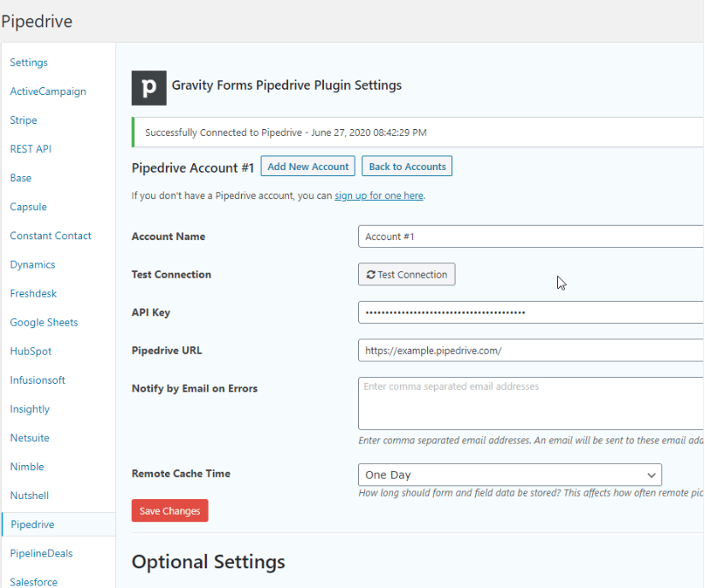705x588 pixels.
Task: Focus the Account Name input field
Action: 531,237
